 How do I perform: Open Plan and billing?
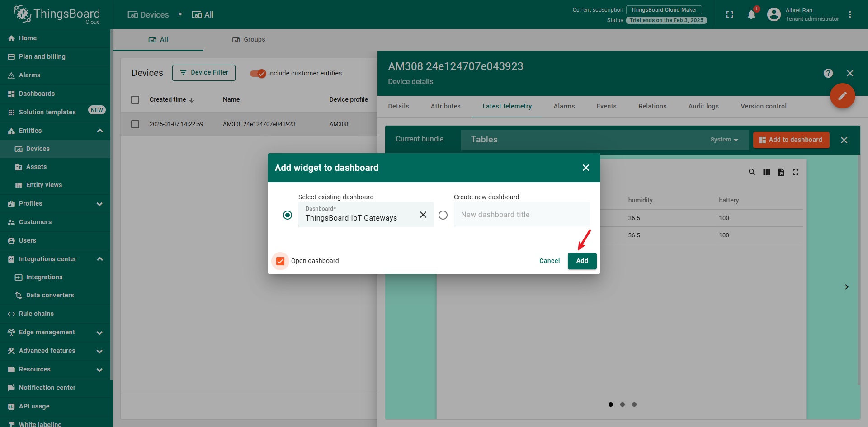point(55,56)
